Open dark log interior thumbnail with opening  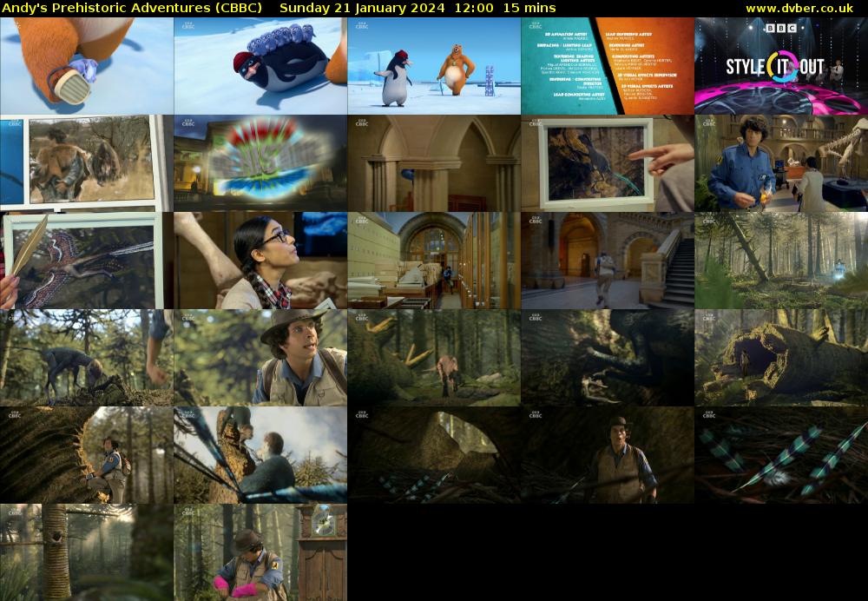tap(434, 455)
